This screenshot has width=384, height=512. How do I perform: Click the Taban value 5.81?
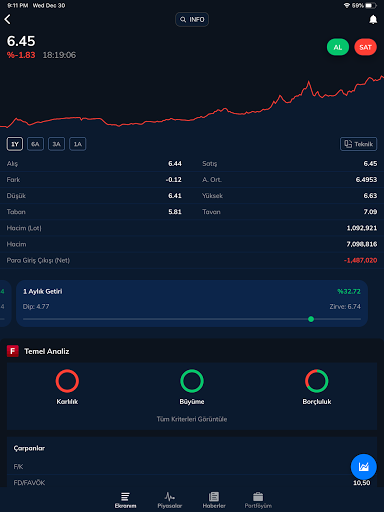pos(175,212)
